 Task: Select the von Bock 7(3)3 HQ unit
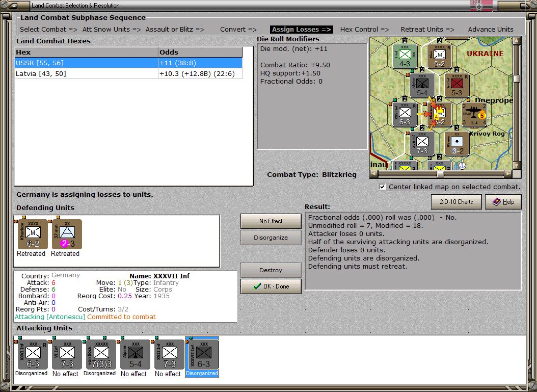point(101,354)
